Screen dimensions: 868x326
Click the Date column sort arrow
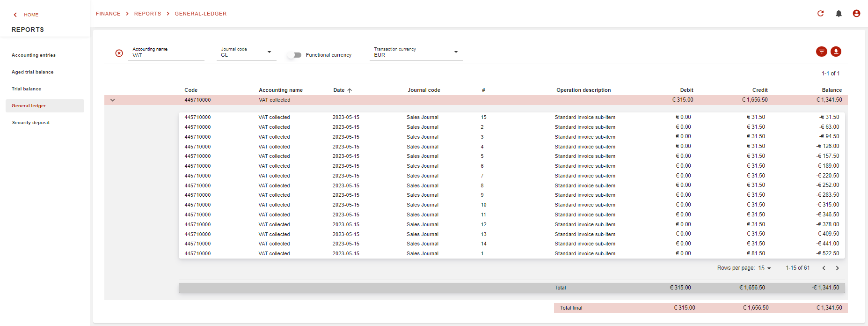click(x=350, y=90)
